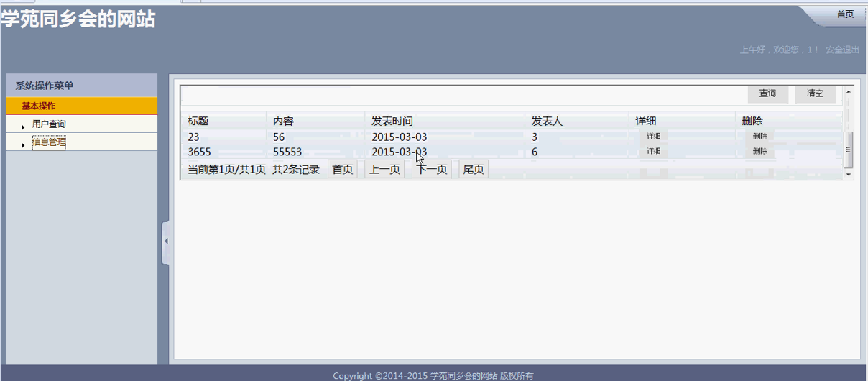Image resolution: width=868 pixels, height=381 pixels.
Task: Click the arrow beside 用户查询
Action: (24, 127)
